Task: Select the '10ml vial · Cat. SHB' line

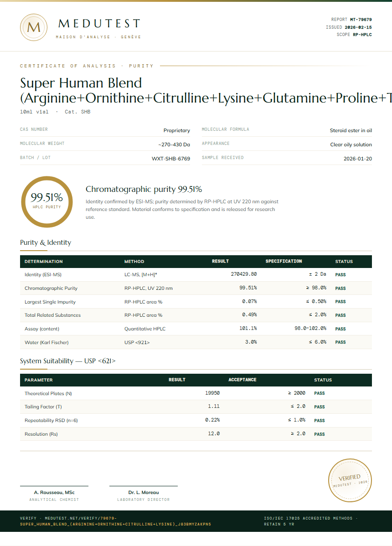Action: click(x=55, y=112)
